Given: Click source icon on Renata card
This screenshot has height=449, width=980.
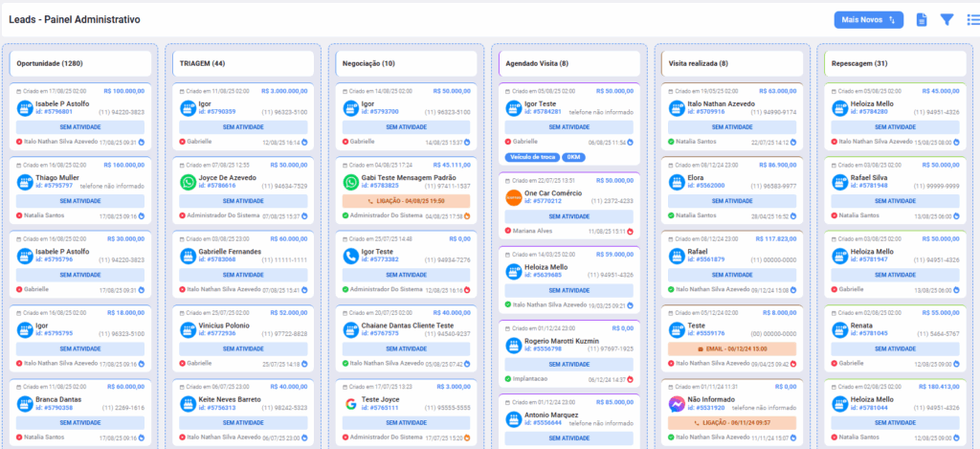Looking at the screenshot, I should pyautogui.click(x=840, y=329).
